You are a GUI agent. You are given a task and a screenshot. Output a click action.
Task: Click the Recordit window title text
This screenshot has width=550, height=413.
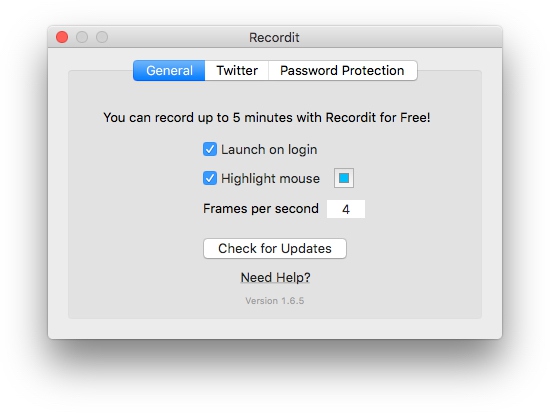(274, 37)
